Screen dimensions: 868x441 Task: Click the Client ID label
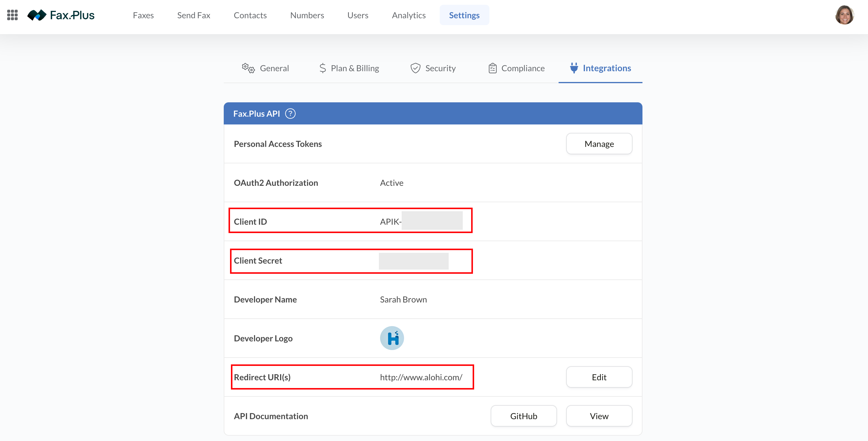pyautogui.click(x=250, y=222)
